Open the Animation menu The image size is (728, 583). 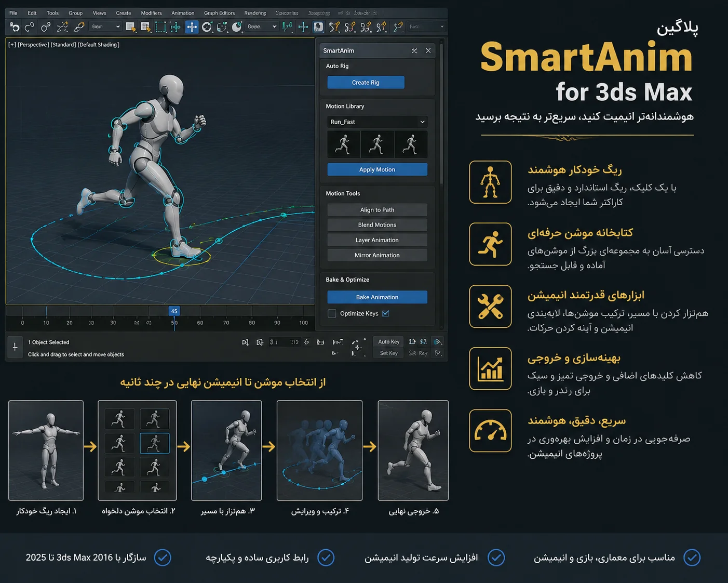183,13
